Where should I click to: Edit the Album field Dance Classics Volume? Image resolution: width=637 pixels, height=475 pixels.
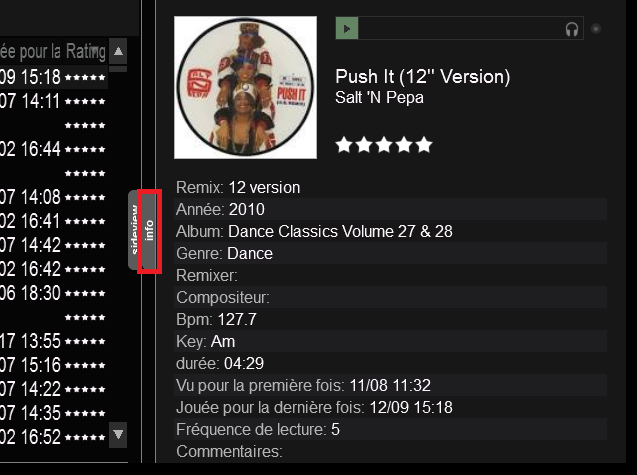coord(340,231)
